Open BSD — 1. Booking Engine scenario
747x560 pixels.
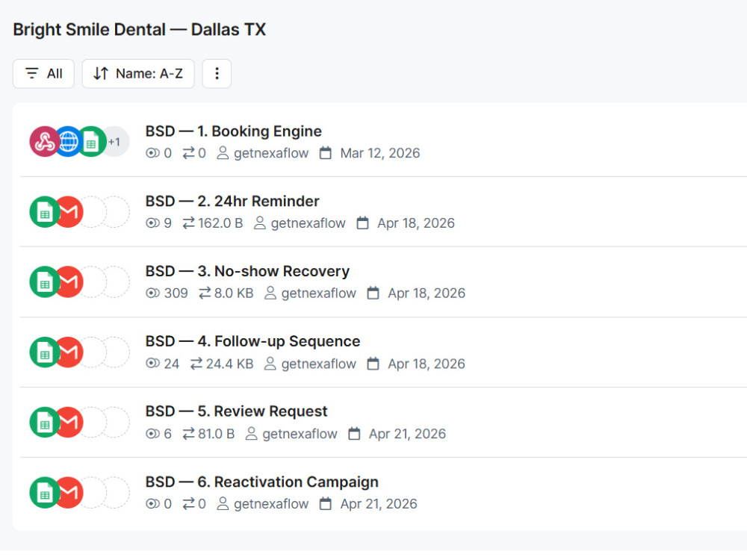point(233,131)
